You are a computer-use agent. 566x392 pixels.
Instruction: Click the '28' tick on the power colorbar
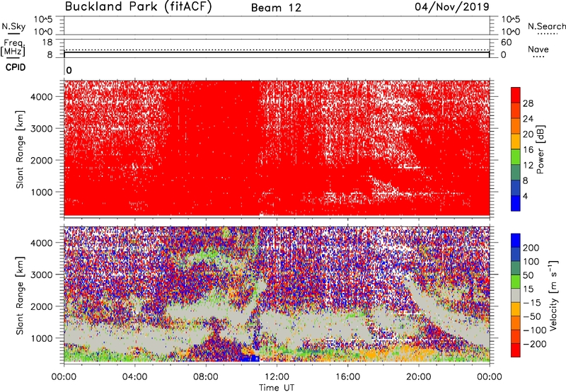528,103
